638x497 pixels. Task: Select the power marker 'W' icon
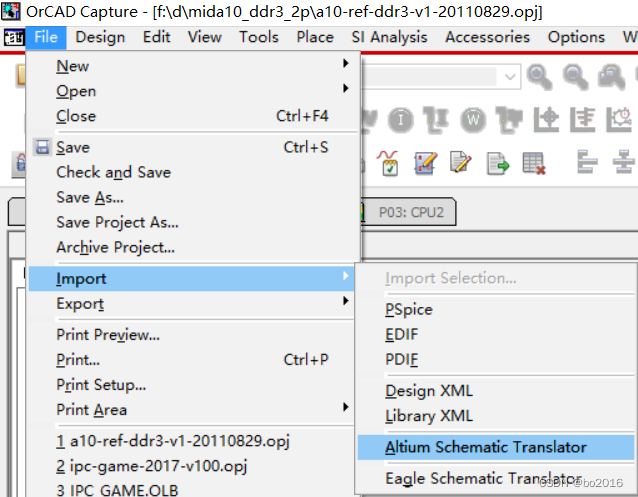click(473, 120)
